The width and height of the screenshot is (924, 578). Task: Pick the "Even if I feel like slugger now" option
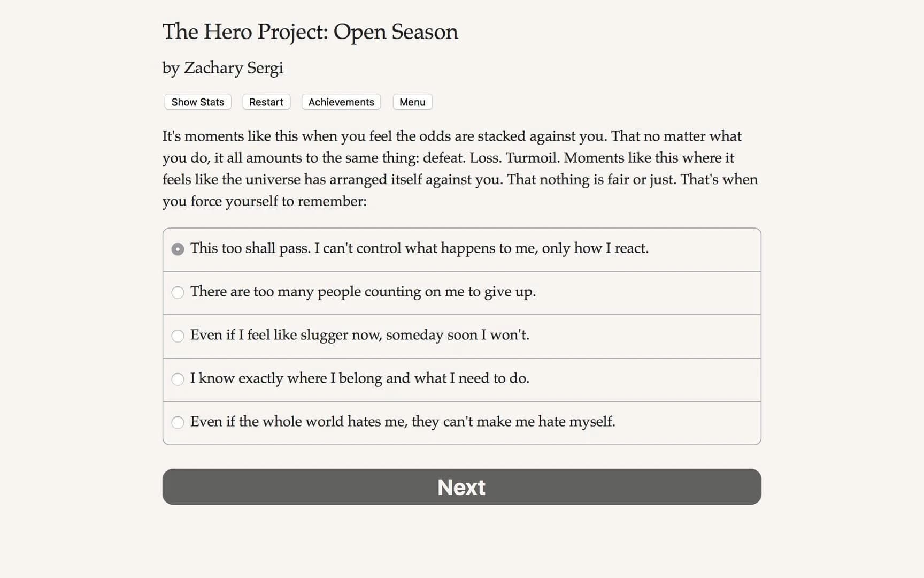359,336
